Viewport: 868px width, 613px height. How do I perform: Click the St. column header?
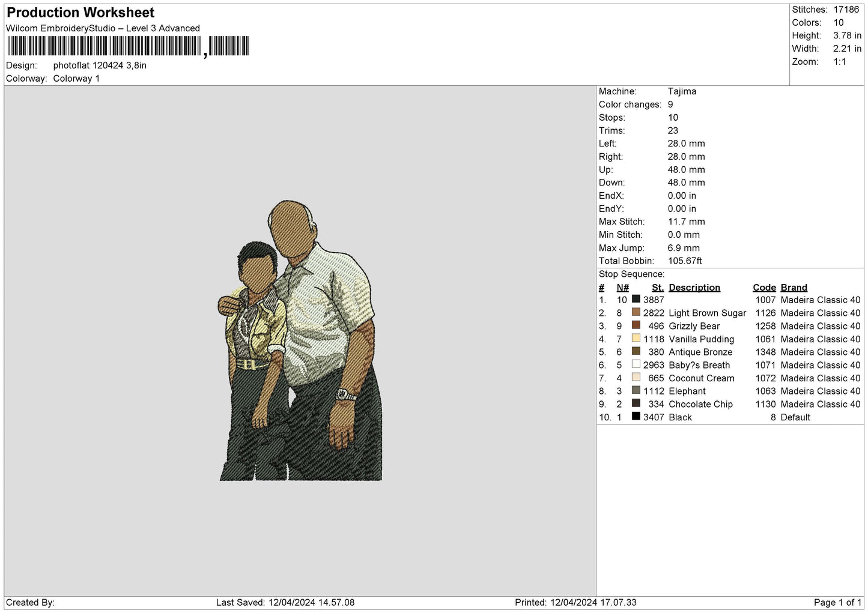point(658,288)
